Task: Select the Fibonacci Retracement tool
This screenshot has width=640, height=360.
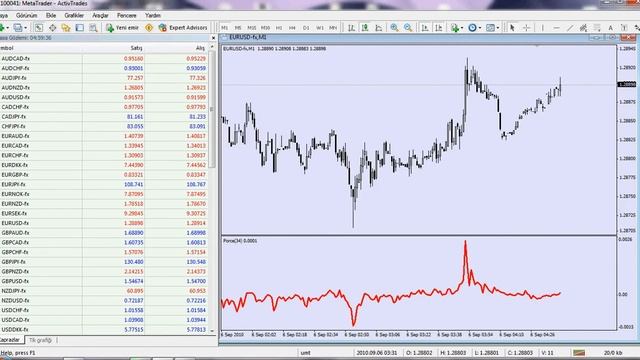Action: (x=597, y=28)
